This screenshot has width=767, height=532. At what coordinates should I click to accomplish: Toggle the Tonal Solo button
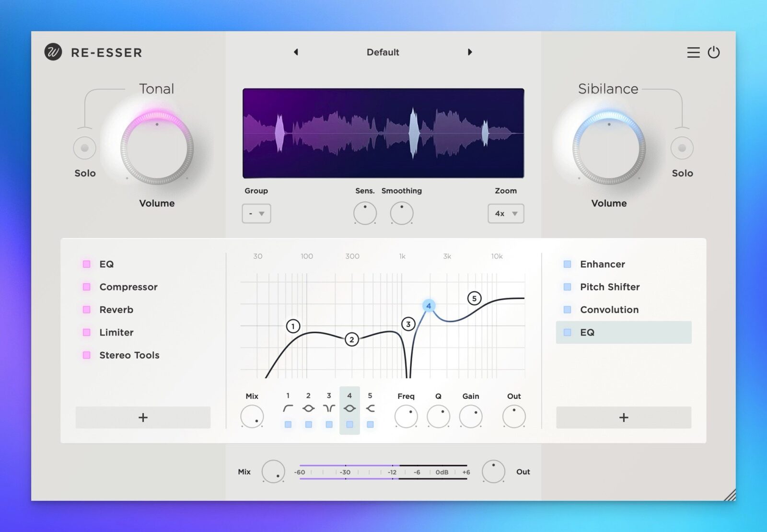click(x=85, y=148)
